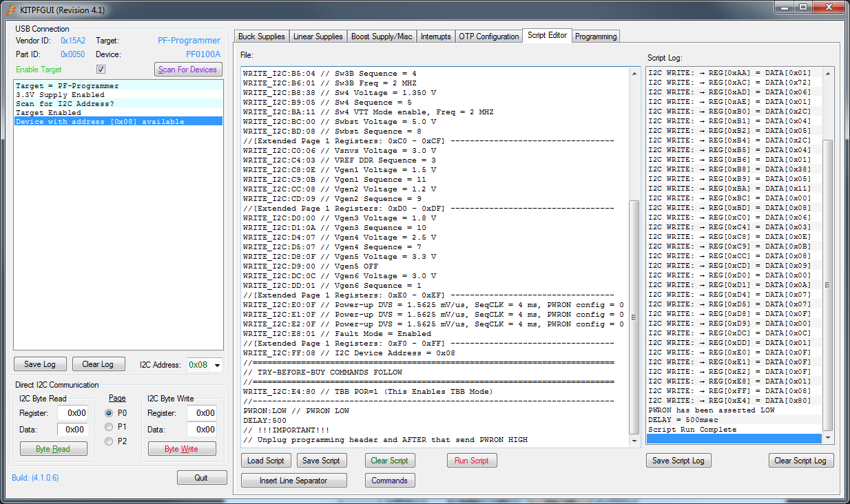The width and height of the screenshot is (850, 504).
Task: Click the Clear Log button
Action: click(x=98, y=364)
